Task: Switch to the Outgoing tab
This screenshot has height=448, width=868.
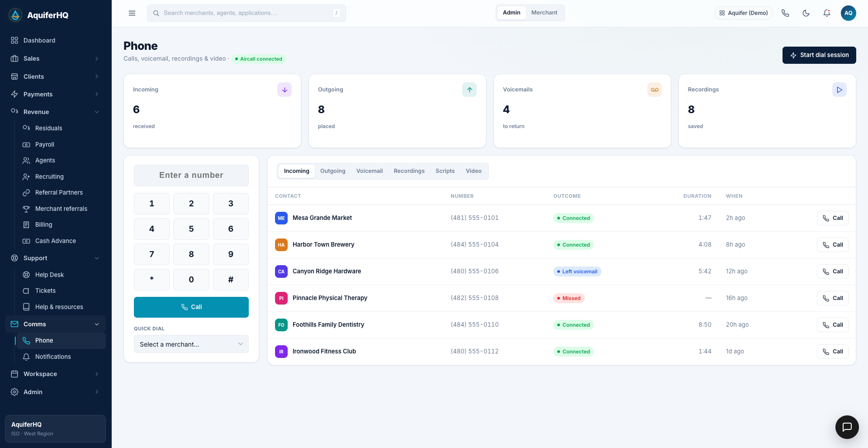Action: [333, 171]
